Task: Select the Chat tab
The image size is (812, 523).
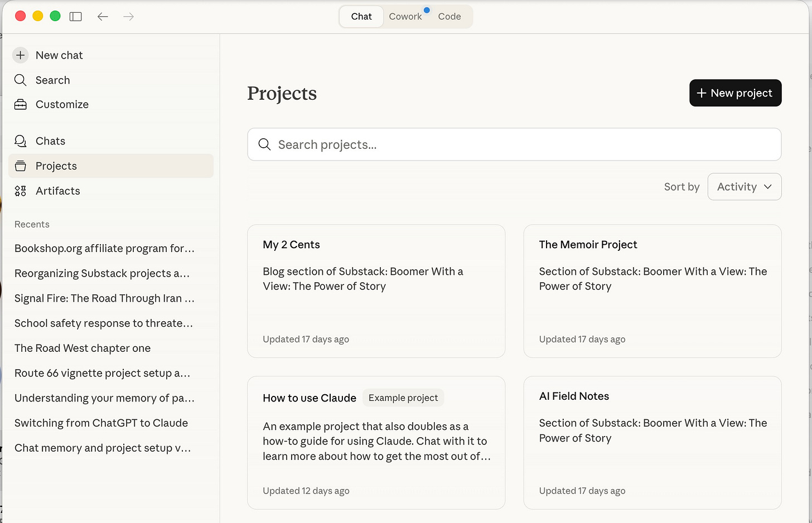Action: [x=361, y=17]
